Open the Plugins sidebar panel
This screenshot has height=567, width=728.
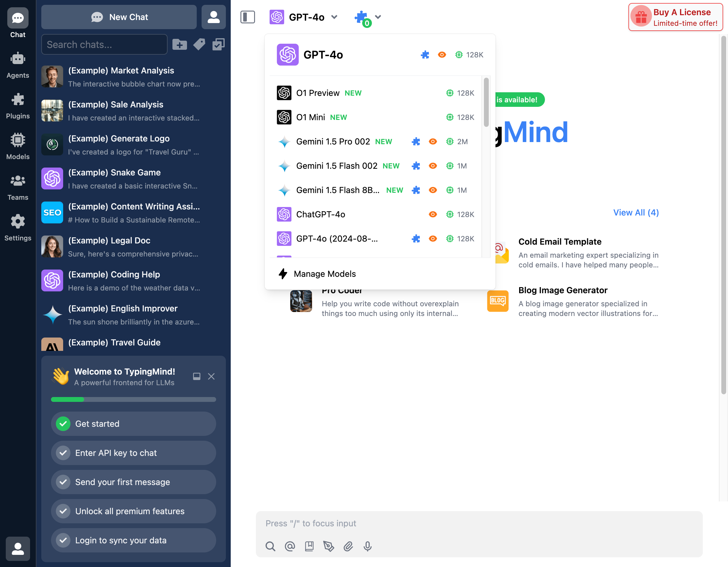[x=18, y=105]
